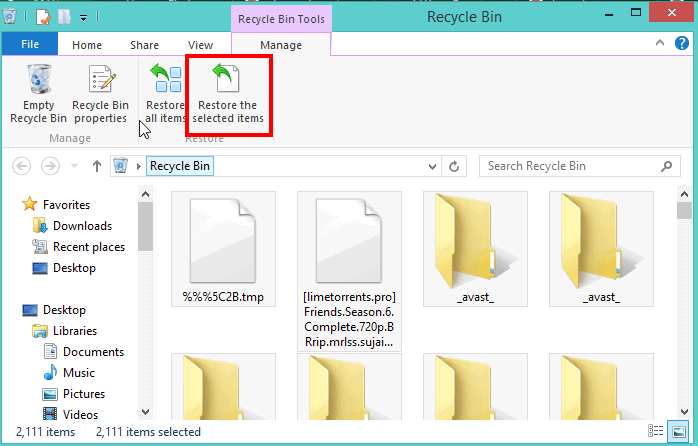Image resolution: width=698 pixels, height=446 pixels.
Task: Click the Search Recycle Bin field
Action: pos(580,166)
